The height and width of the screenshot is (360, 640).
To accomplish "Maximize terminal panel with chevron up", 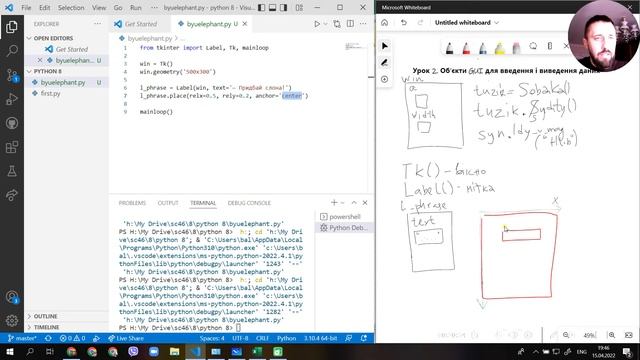I will [354, 202].
